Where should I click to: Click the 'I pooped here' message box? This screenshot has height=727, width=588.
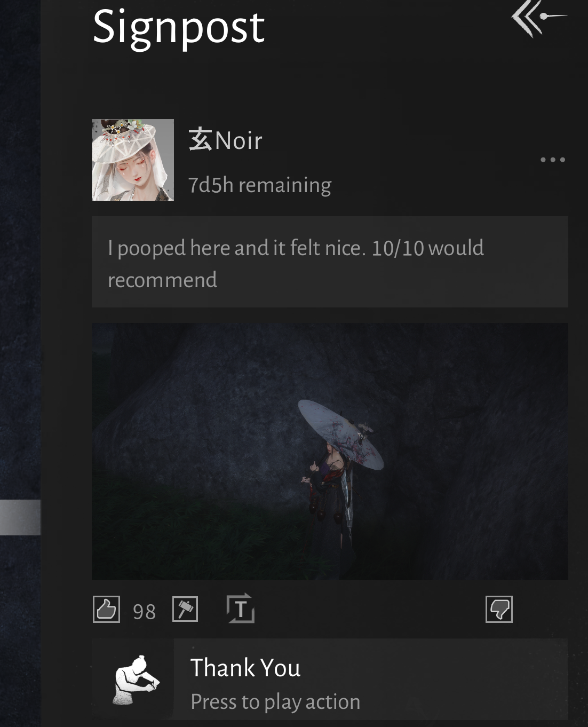click(330, 262)
